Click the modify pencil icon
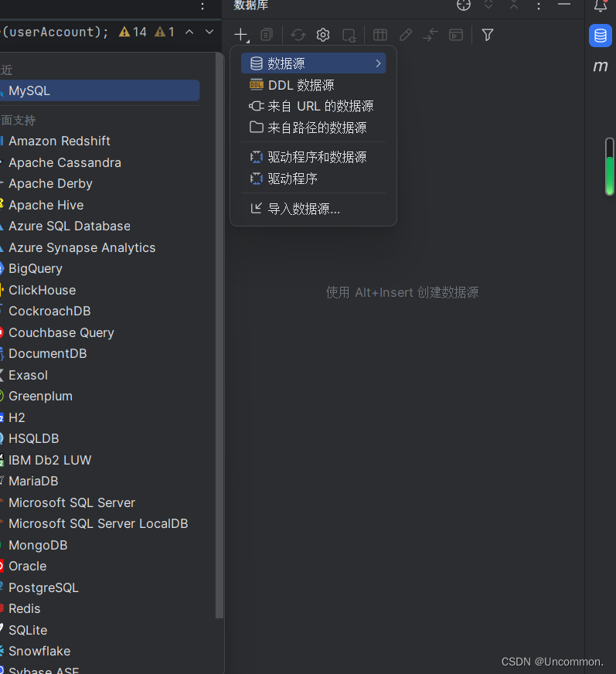This screenshot has height=674, width=616. coord(405,35)
